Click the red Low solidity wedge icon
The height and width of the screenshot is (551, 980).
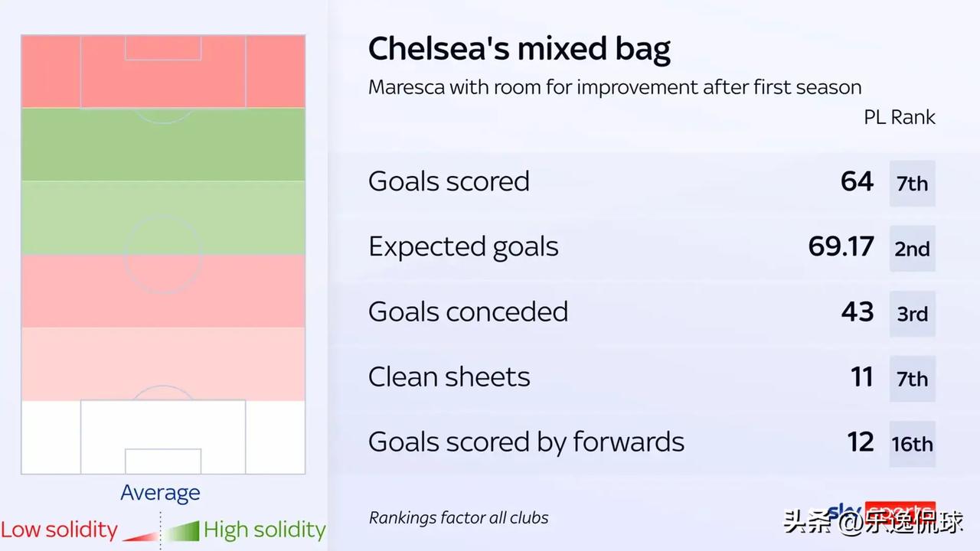(140, 534)
